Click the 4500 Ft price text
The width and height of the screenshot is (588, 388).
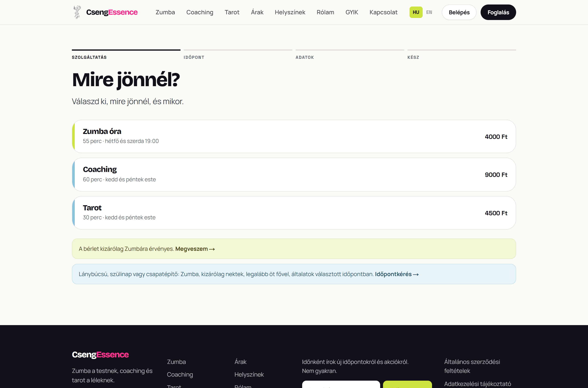click(496, 213)
